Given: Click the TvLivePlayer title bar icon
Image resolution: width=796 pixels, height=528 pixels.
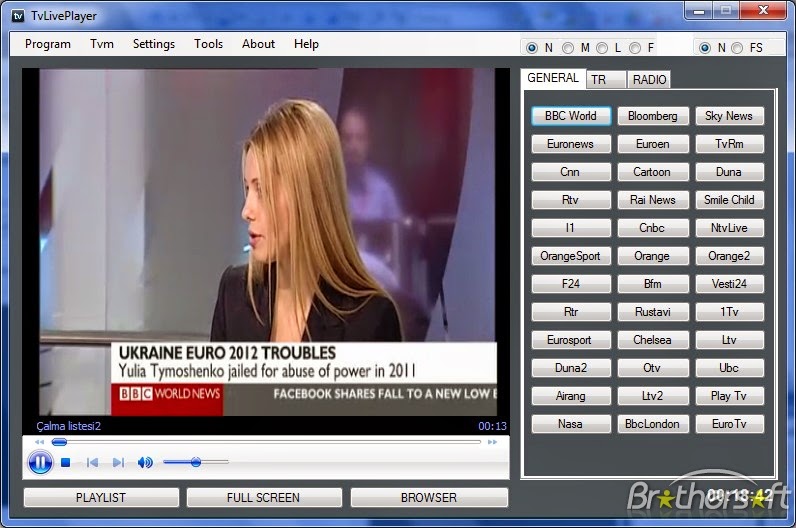Looking at the screenshot, I should pyautogui.click(x=18, y=16).
